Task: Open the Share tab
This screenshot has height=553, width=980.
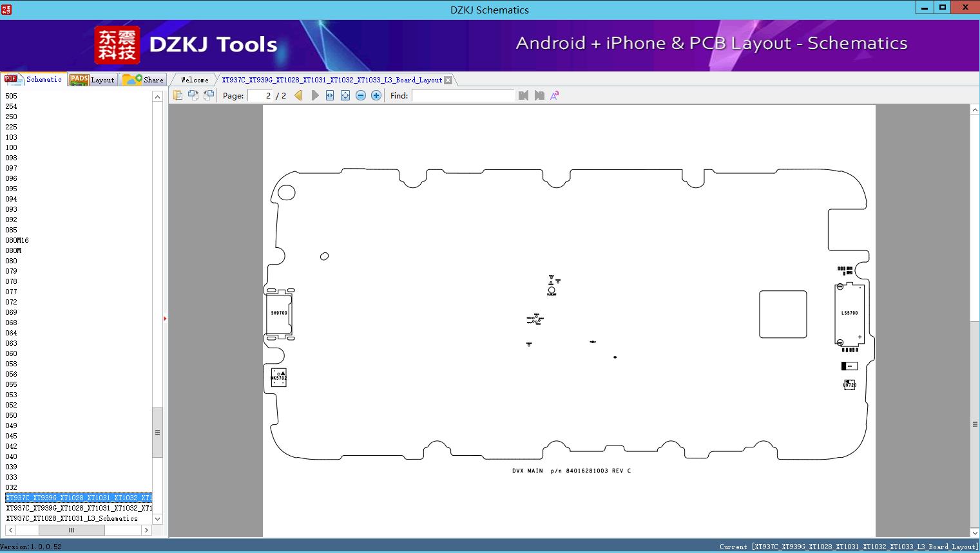Action: tap(143, 79)
